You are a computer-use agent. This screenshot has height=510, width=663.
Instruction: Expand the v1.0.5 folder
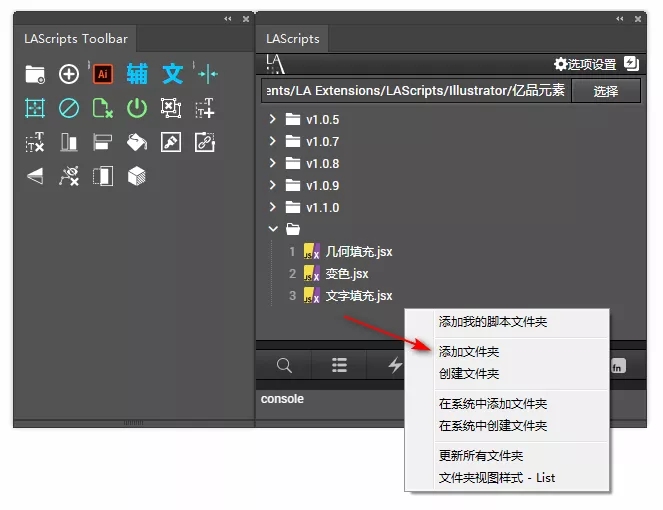coord(272,120)
